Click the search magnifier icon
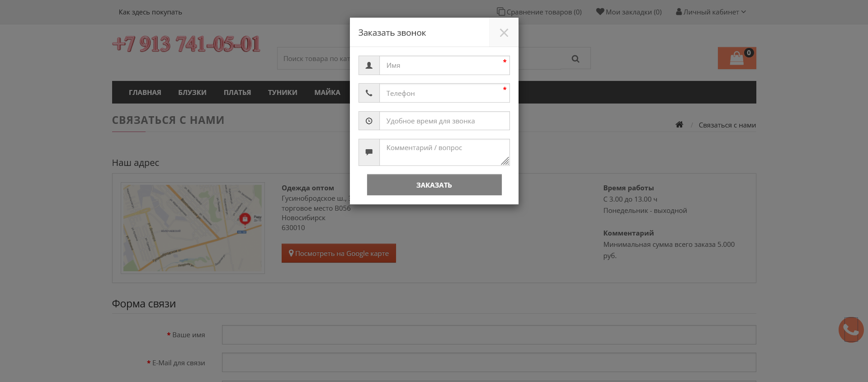 (576, 59)
